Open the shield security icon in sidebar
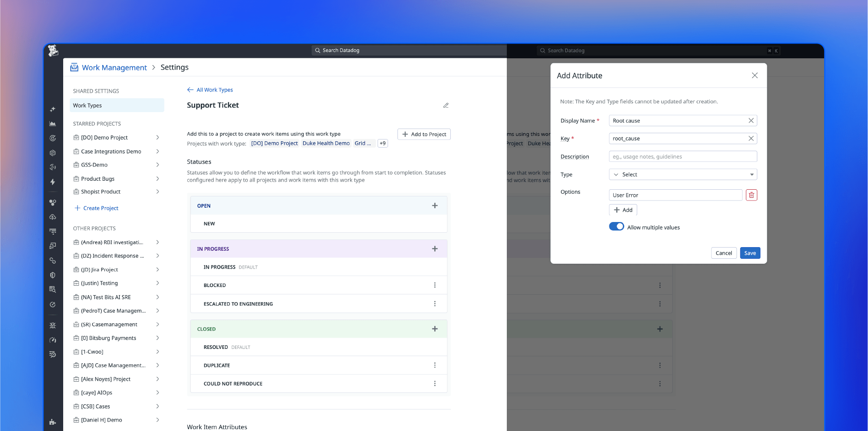This screenshot has width=868, height=431. click(52, 275)
